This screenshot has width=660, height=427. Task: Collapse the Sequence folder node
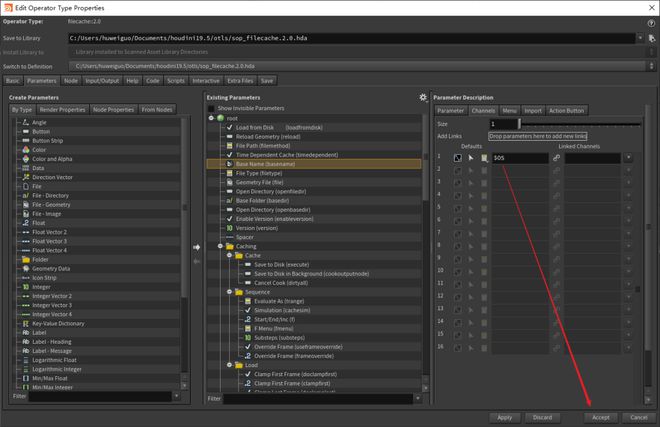point(228,294)
